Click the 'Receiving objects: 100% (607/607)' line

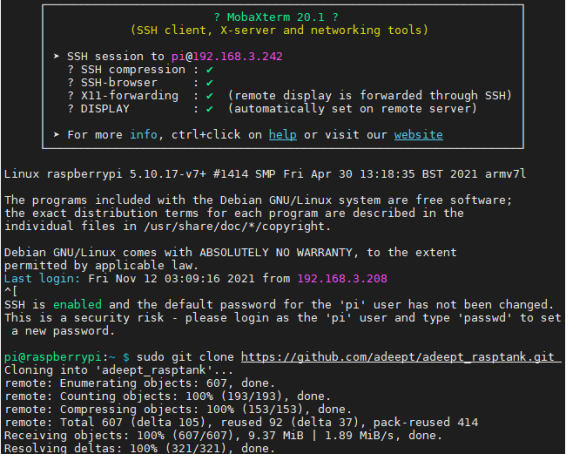coord(223,435)
